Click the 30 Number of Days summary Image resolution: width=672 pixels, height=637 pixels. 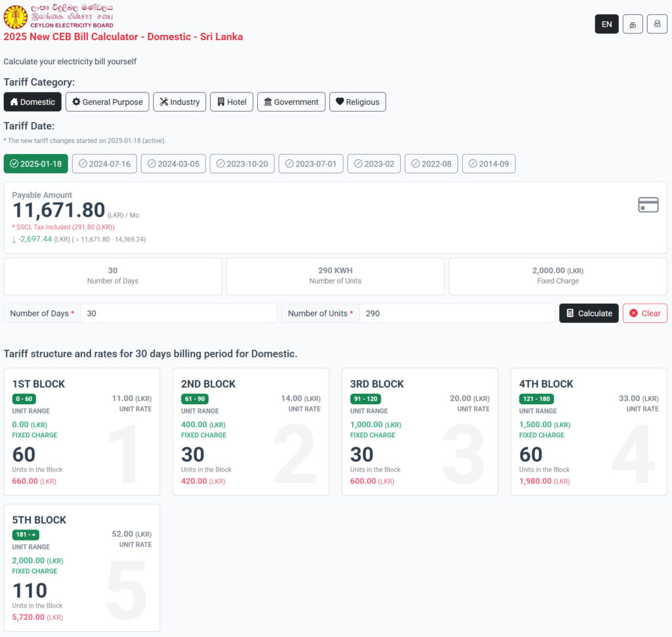pos(113,276)
